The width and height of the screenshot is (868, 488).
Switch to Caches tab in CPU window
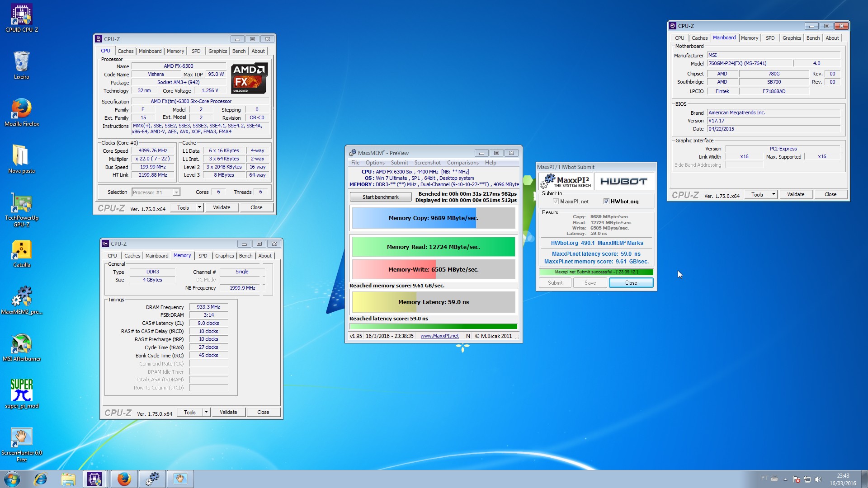125,51
